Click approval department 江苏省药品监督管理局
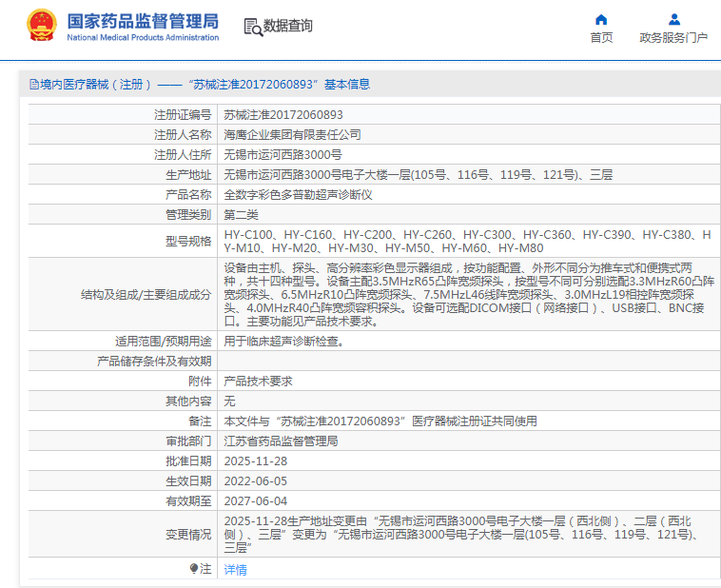Screen dimensions: 721x588 click(281, 441)
